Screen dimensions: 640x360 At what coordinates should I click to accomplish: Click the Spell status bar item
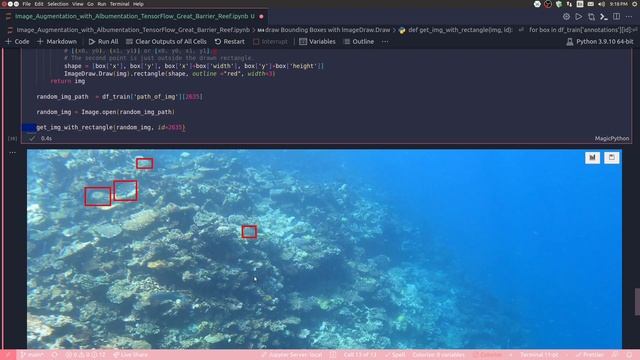coord(395,355)
